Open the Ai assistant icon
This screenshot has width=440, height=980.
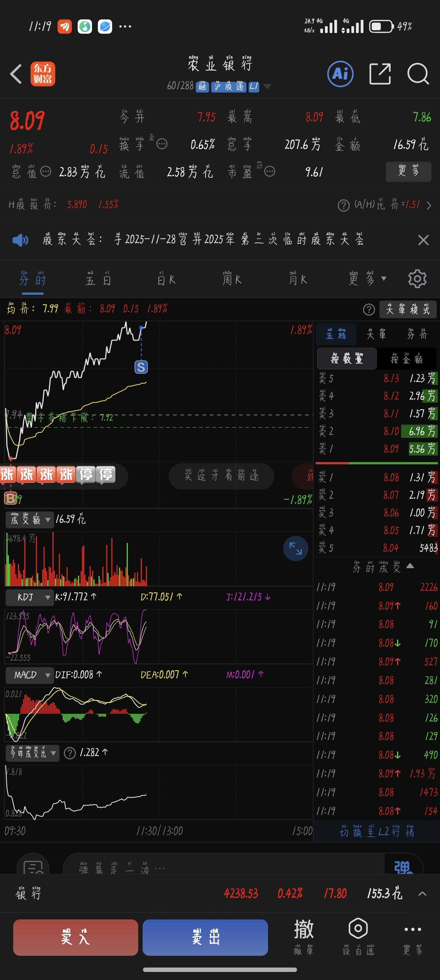point(340,74)
